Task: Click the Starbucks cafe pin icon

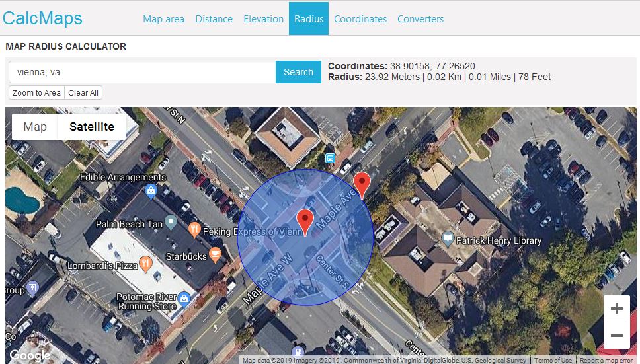Action: tap(215, 254)
